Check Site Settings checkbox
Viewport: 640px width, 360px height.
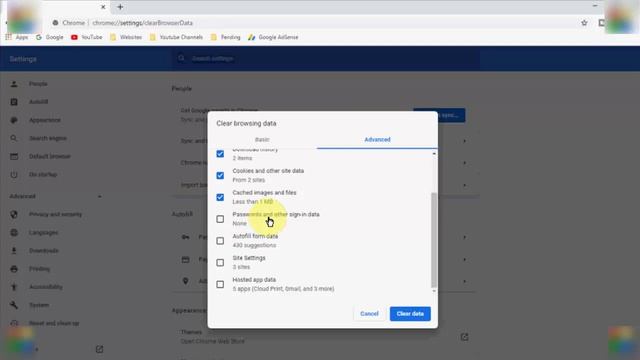click(220, 262)
